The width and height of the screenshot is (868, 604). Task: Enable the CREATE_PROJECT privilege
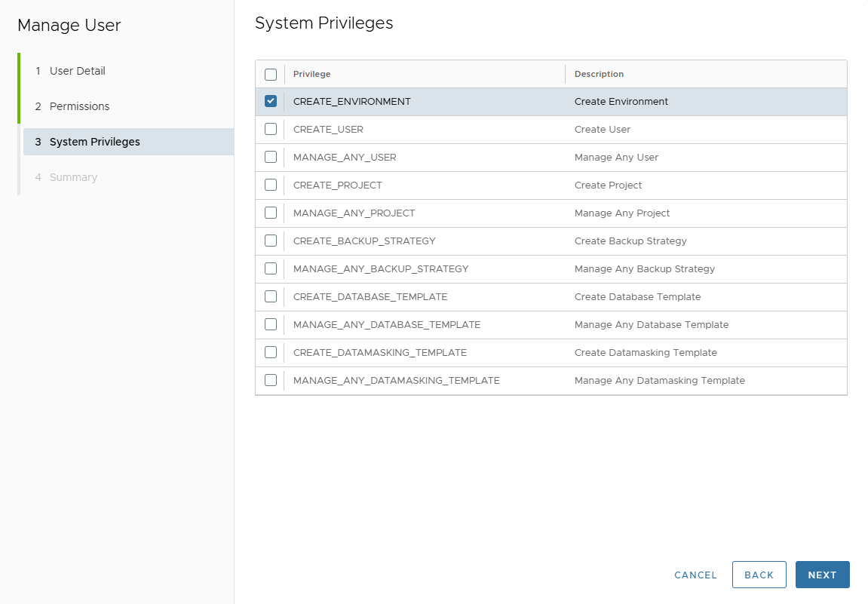(271, 185)
